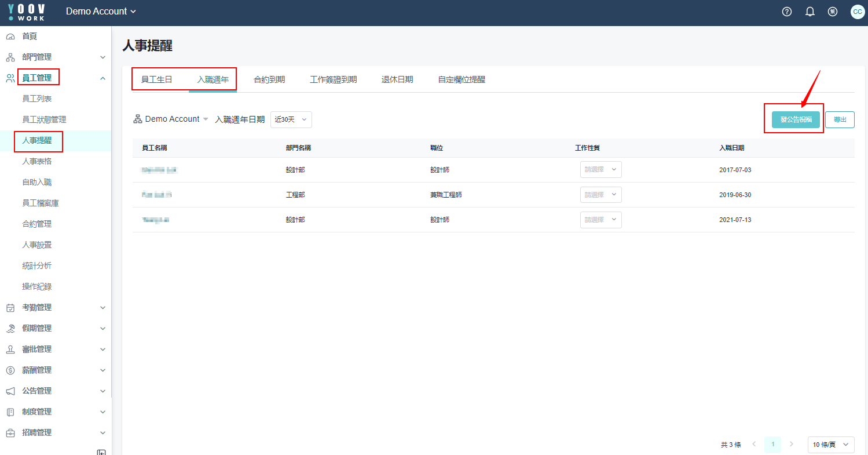Click the help question mark icon
Screen dimensions: 868x455
pos(786,12)
